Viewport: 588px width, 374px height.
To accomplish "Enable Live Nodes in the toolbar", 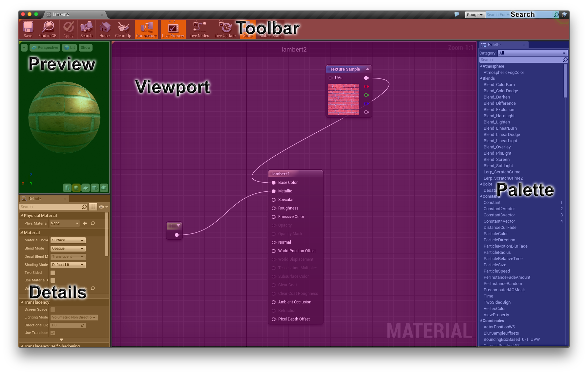I will (199, 29).
